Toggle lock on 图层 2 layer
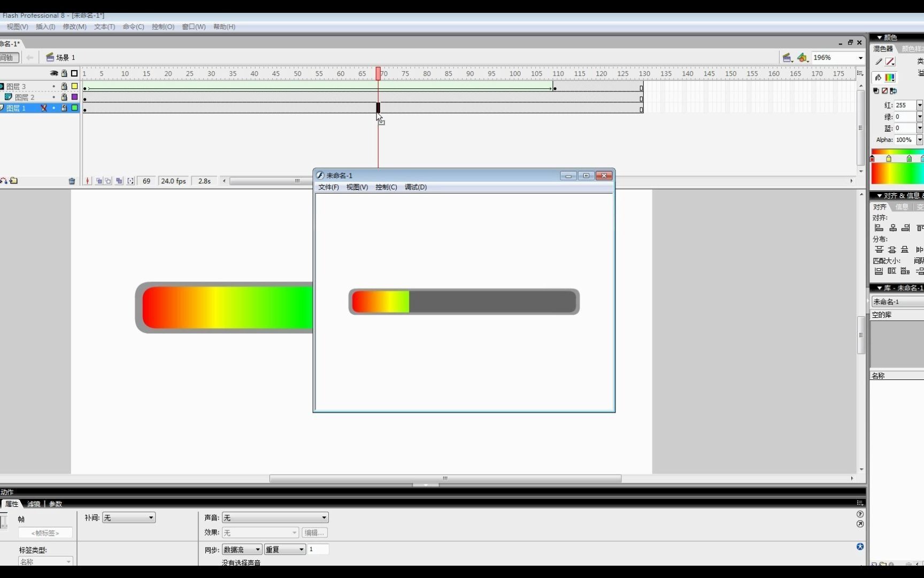Screen dimensions: 924x578 pos(64,97)
